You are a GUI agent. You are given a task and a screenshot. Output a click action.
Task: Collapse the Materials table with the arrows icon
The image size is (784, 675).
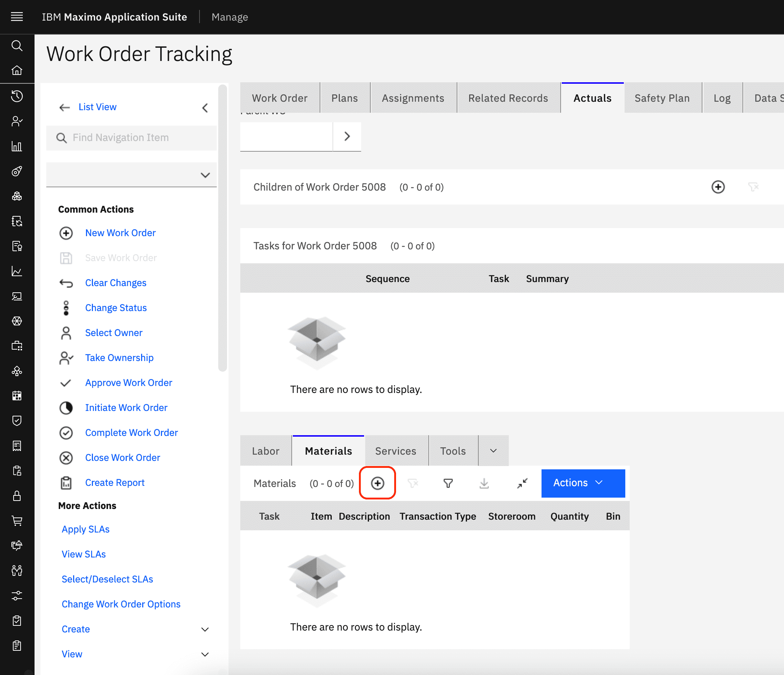[522, 483]
